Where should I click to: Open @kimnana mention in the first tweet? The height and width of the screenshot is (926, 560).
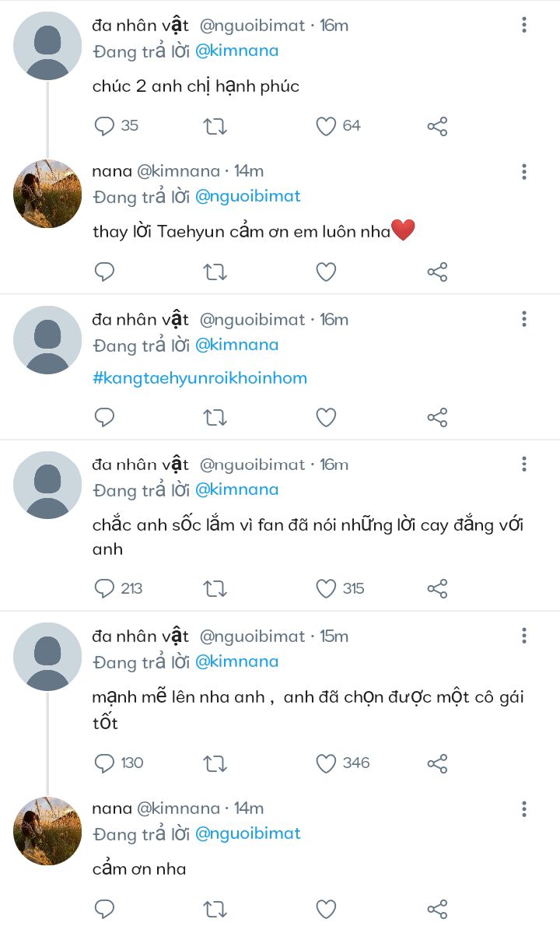tap(236, 51)
